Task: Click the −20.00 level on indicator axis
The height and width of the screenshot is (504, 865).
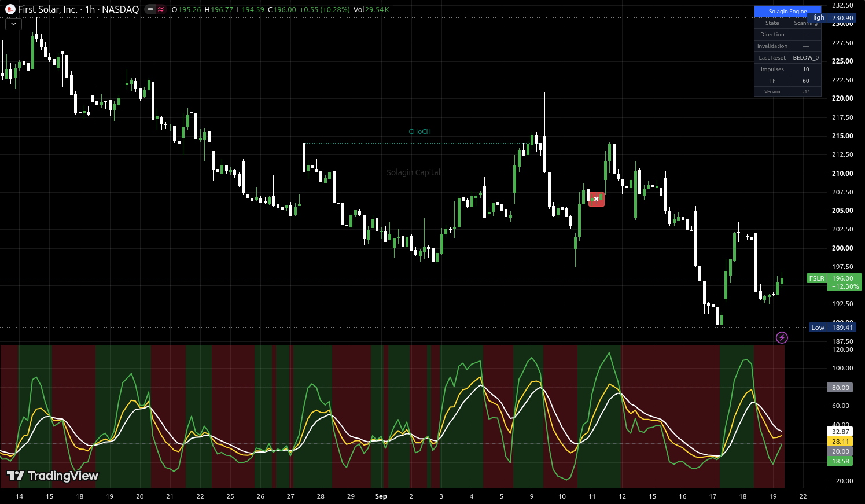Action: click(x=841, y=481)
